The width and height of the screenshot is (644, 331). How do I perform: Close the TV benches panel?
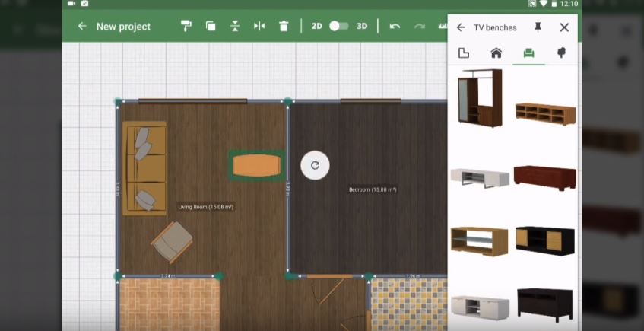[564, 27]
